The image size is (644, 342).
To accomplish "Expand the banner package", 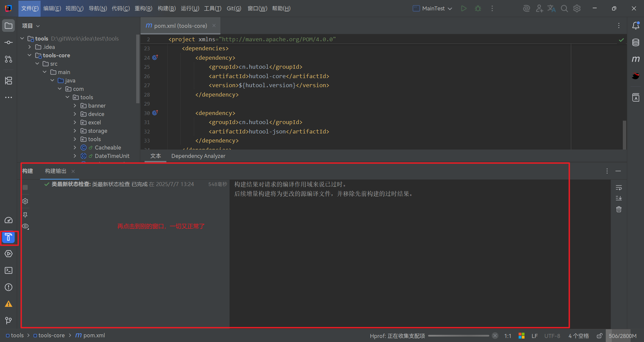I will tap(75, 106).
